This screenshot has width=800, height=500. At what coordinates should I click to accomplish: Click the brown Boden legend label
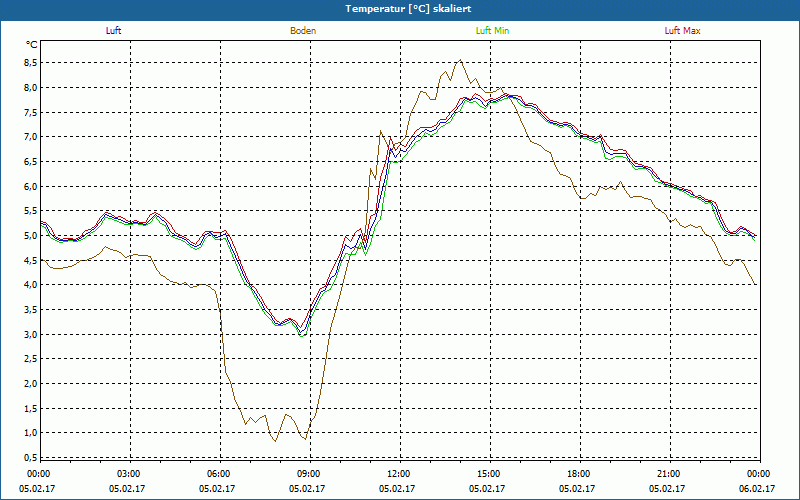tap(303, 31)
